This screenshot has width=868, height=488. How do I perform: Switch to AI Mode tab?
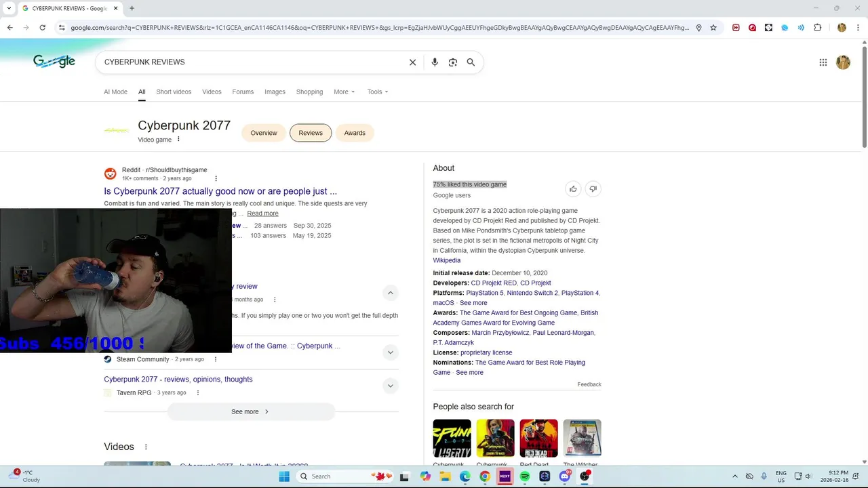115,92
